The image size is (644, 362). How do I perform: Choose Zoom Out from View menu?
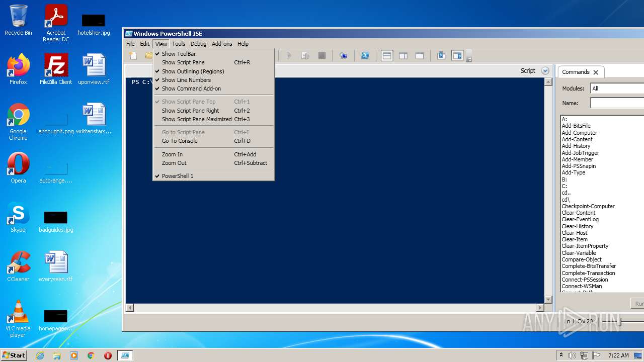coord(214,163)
